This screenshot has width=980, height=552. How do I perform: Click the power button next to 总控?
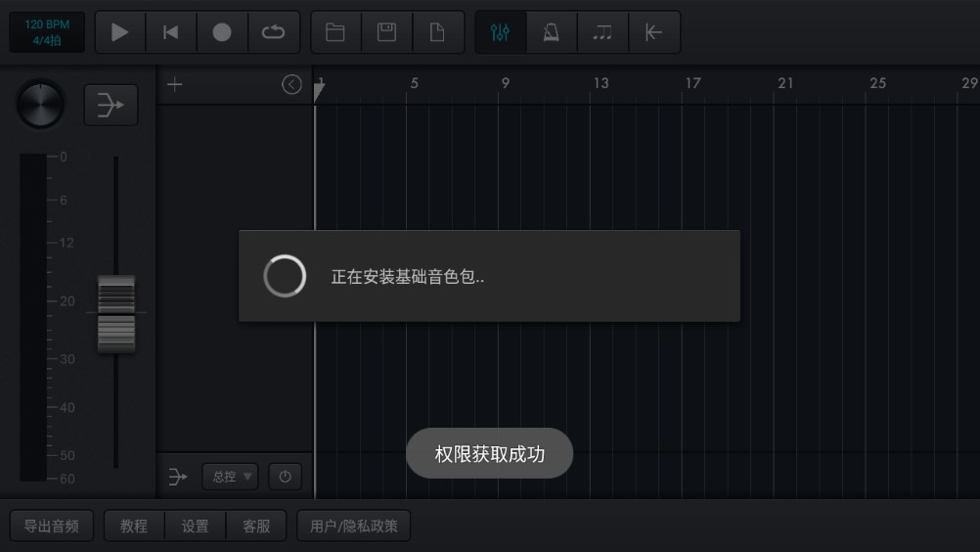click(285, 477)
